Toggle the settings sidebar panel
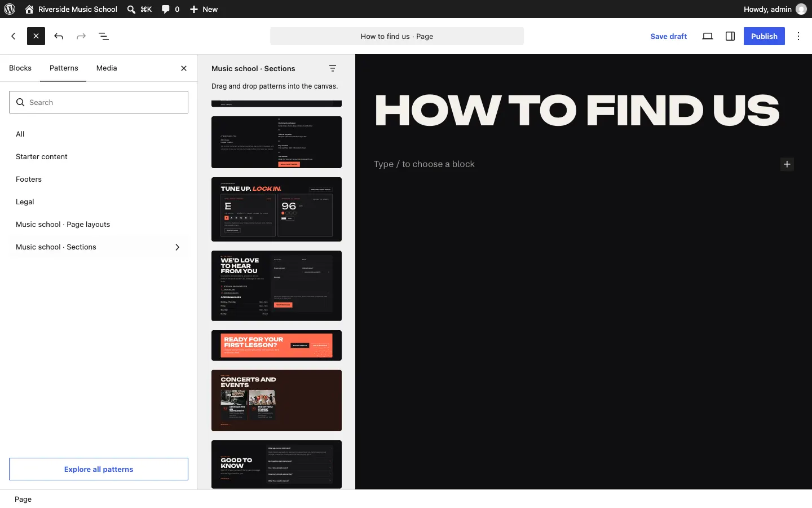The height and width of the screenshot is (508, 812). coord(730,36)
